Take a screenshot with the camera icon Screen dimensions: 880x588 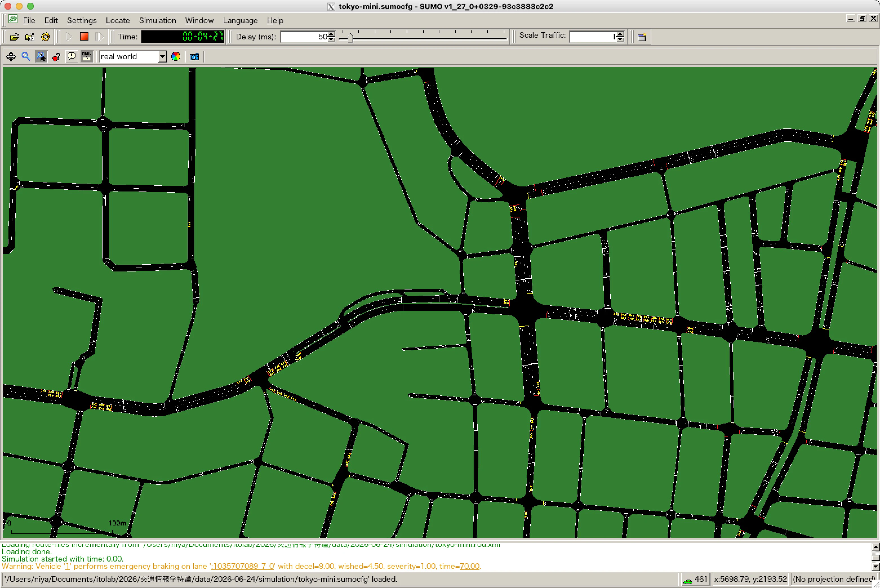[x=194, y=57]
